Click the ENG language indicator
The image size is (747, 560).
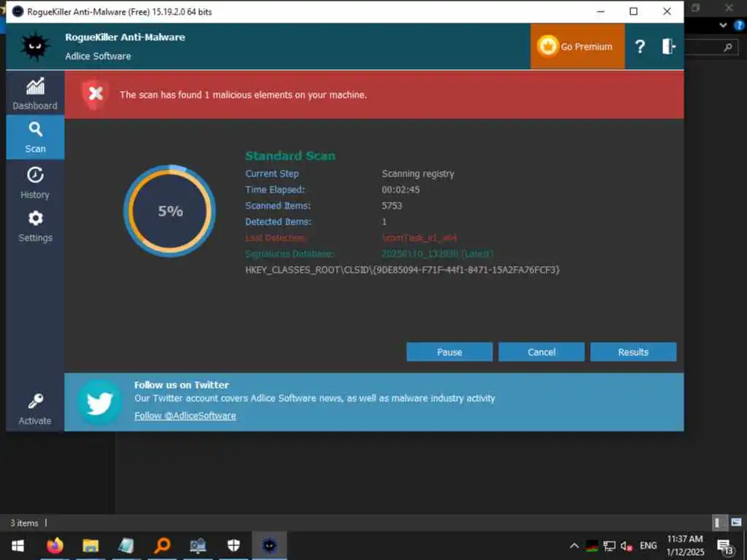pyautogui.click(x=648, y=545)
